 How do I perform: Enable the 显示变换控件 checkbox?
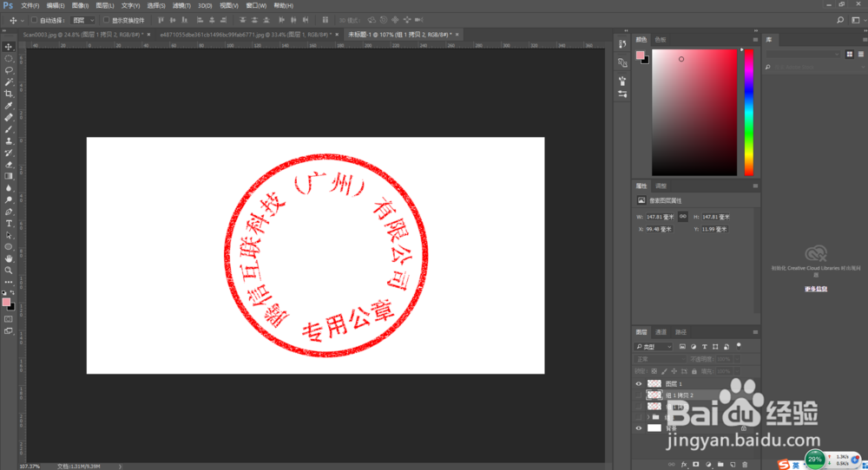click(106, 20)
